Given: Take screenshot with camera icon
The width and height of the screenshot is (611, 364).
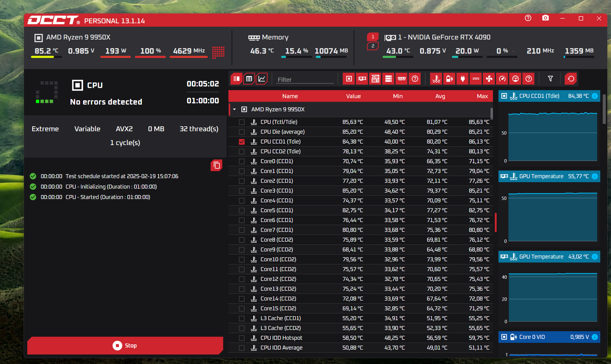Looking at the screenshot, I should coord(545,18).
